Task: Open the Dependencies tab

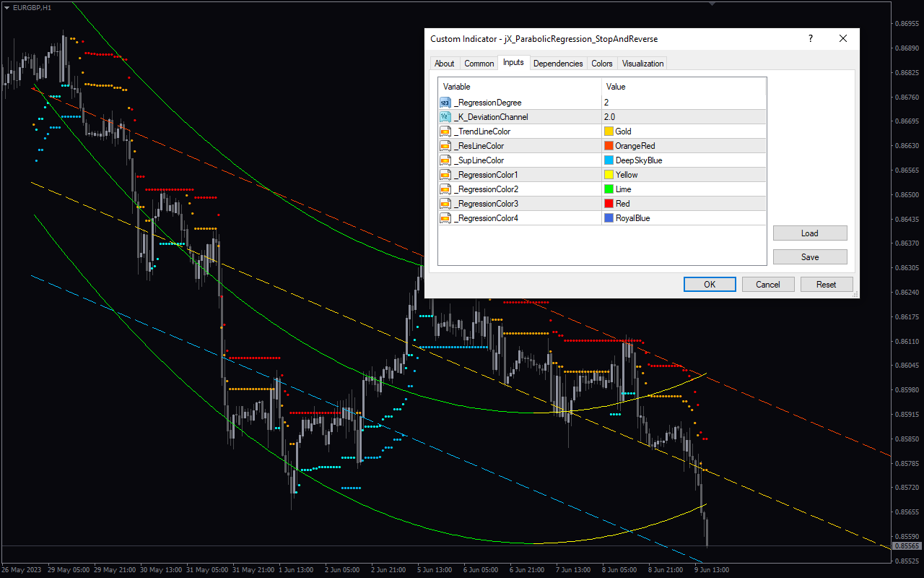Action: tap(558, 64)
